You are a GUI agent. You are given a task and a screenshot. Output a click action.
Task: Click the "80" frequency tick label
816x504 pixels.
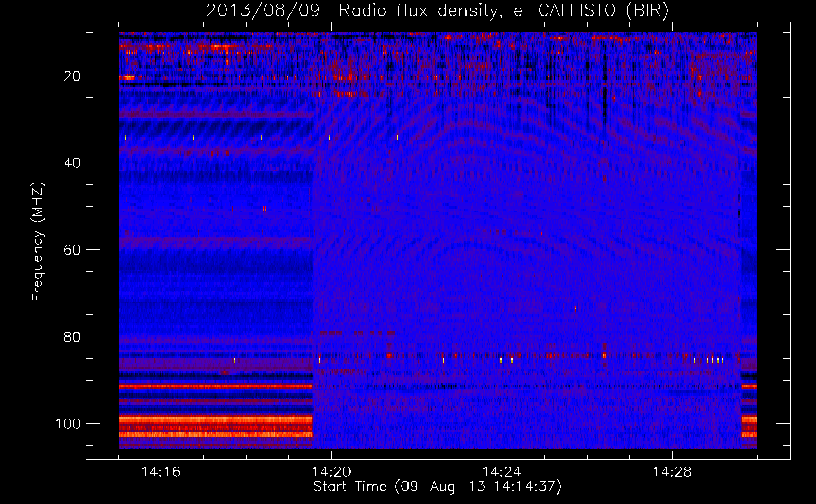pos(73,337)
